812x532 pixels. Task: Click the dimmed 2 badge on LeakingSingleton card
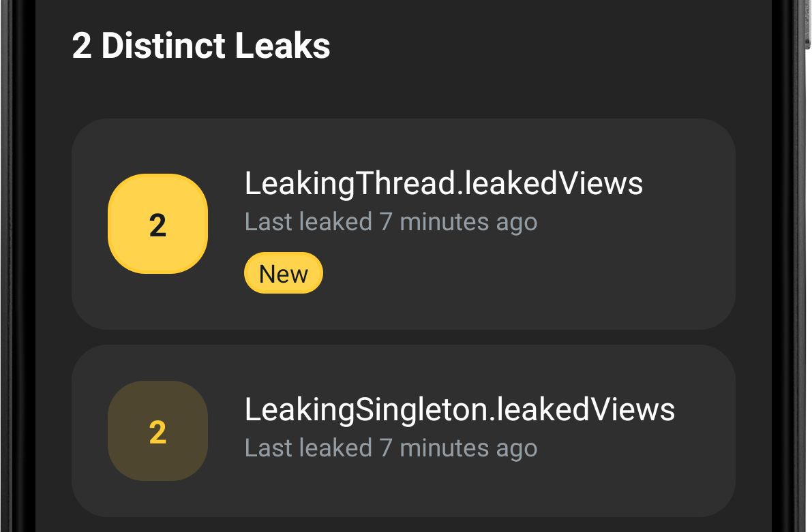click(157, 430)
